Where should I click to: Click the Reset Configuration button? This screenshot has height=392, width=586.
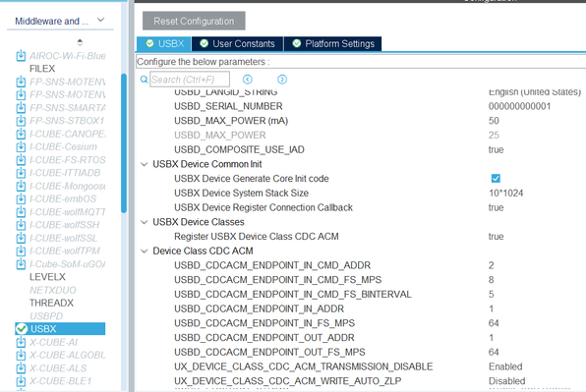(194, 21)
